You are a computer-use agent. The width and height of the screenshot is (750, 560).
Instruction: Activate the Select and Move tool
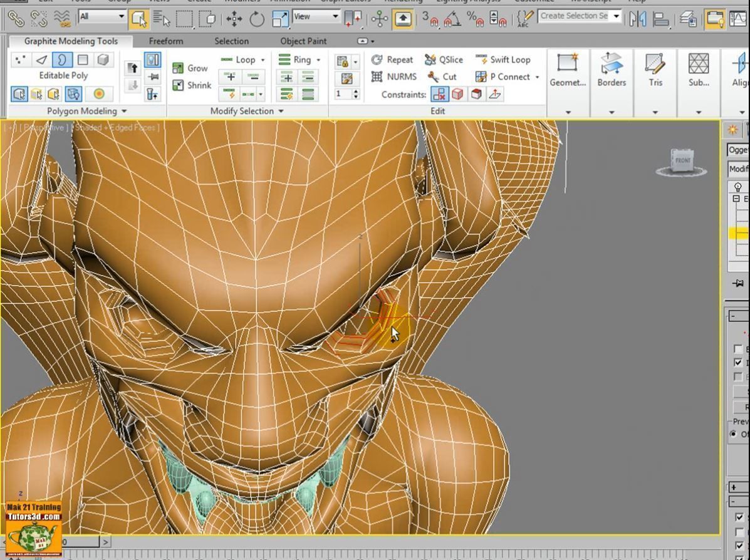(x=234, y=19)
